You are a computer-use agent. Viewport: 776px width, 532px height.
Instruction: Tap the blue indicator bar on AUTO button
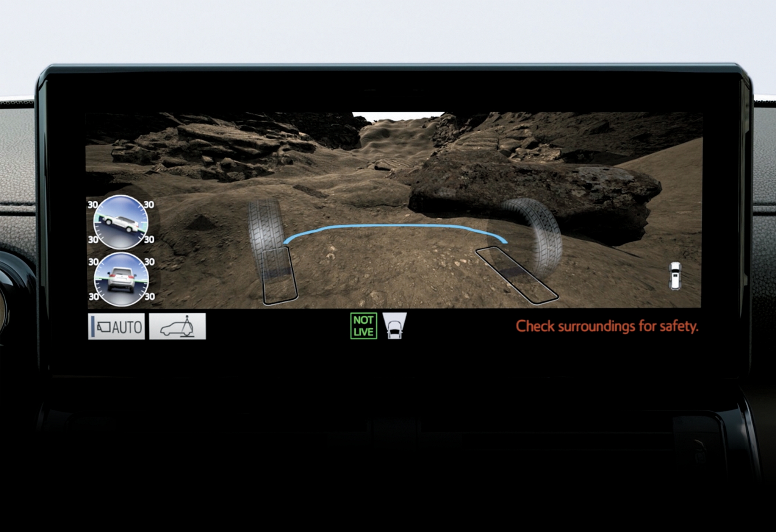(x=92, y=326)
